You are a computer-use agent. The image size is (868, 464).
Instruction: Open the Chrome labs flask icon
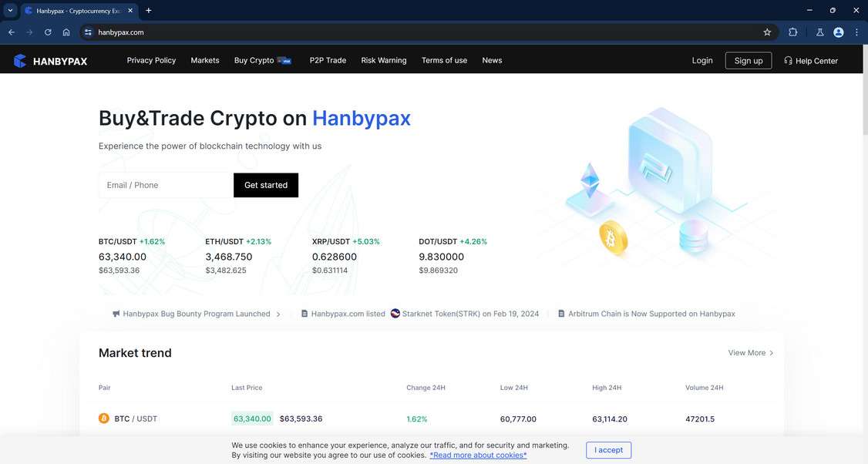click(820, 32)
